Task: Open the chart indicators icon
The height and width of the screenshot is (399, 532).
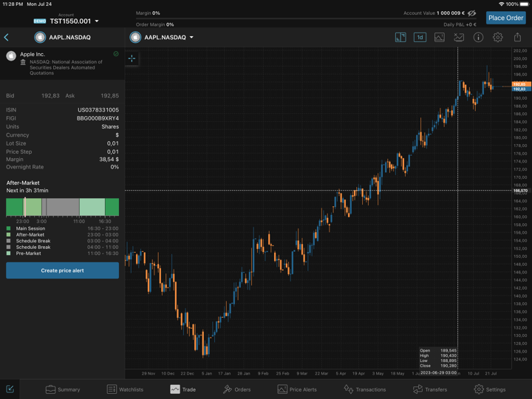Action: click(459, 37)
